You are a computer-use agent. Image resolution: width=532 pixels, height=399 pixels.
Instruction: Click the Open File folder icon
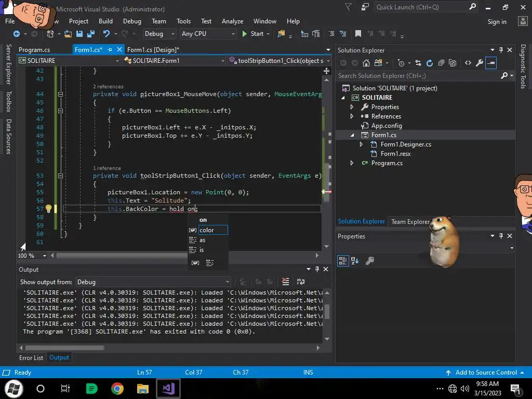click(x=68, y=34)
